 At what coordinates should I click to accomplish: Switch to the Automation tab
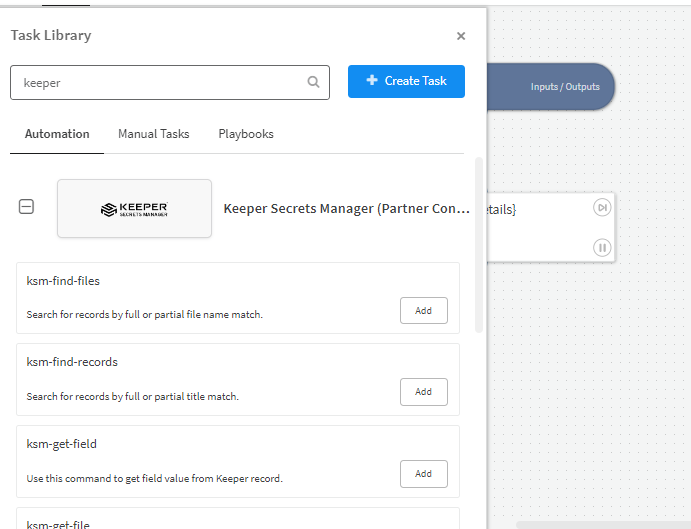[x=57, y=134]
